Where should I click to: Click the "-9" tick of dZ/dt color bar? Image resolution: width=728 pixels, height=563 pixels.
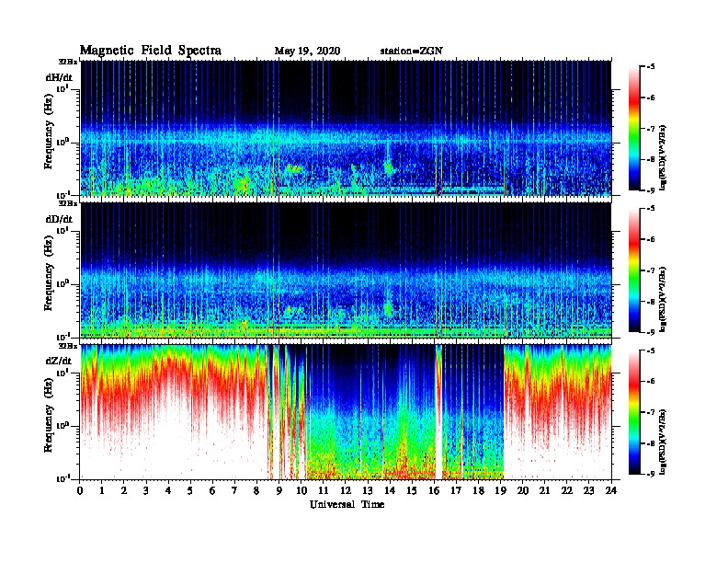pos(651,474)
